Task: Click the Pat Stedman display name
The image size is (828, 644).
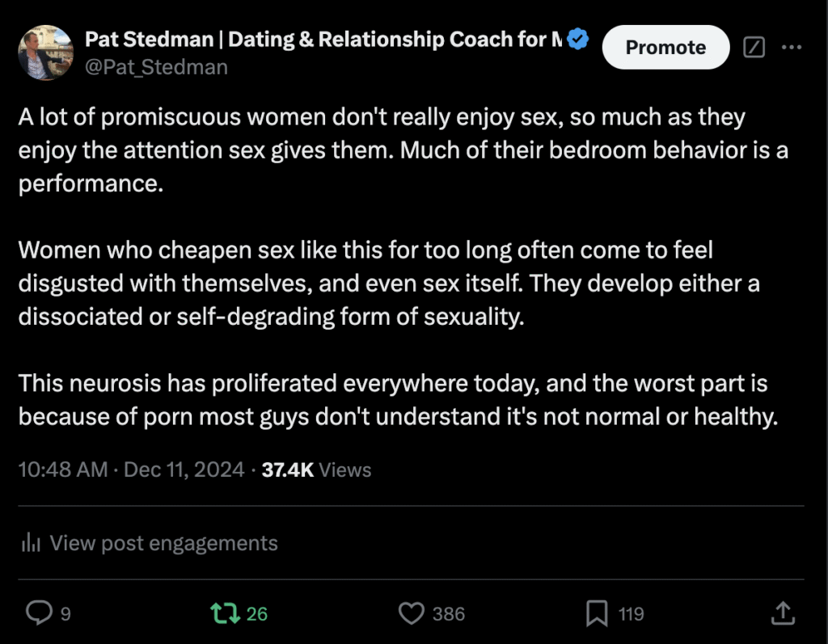Action: point(323,40)
